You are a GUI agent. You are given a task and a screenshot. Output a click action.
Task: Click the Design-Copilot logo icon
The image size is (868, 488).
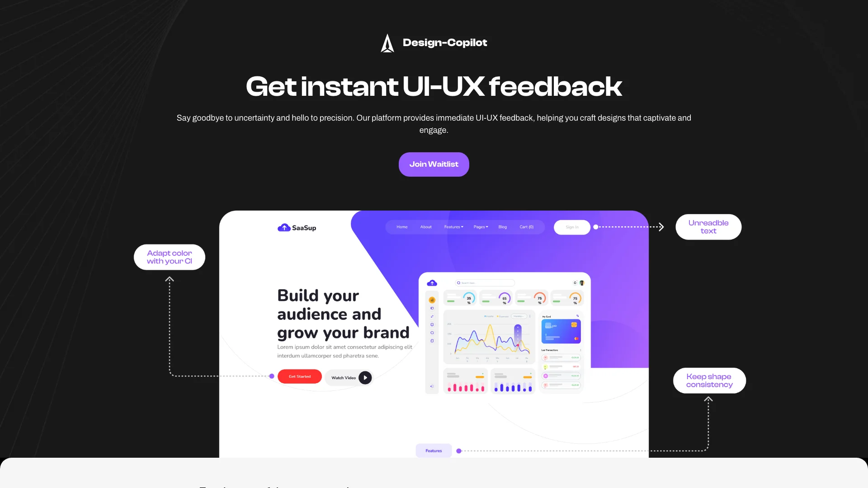pyautogui.click(x=387, y=42)
